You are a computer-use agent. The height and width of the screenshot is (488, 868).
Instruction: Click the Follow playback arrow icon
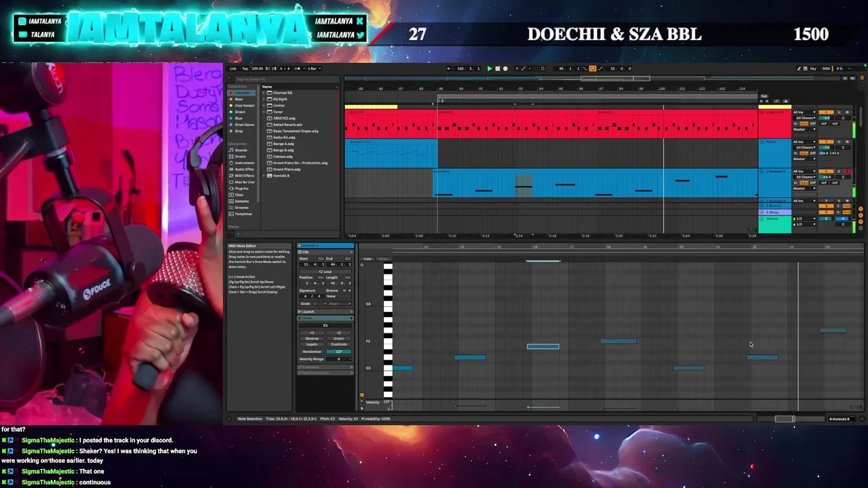(449, 68)
